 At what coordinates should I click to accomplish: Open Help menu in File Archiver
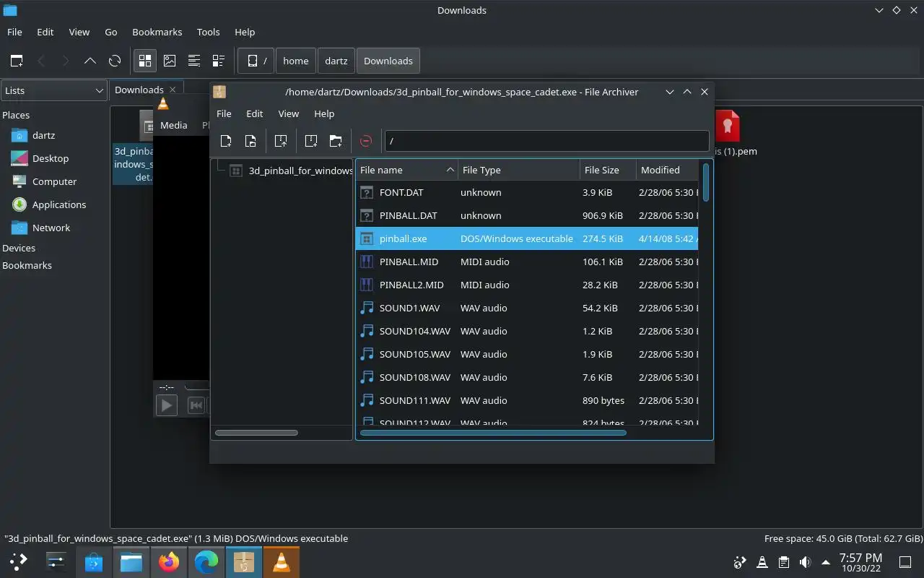pyautogui.click(x=324, y=113)
